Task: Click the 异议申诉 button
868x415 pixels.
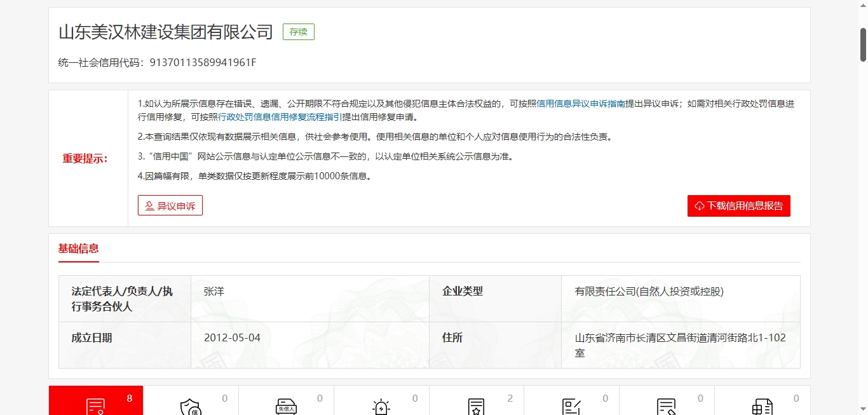Action: pos(170,205)
